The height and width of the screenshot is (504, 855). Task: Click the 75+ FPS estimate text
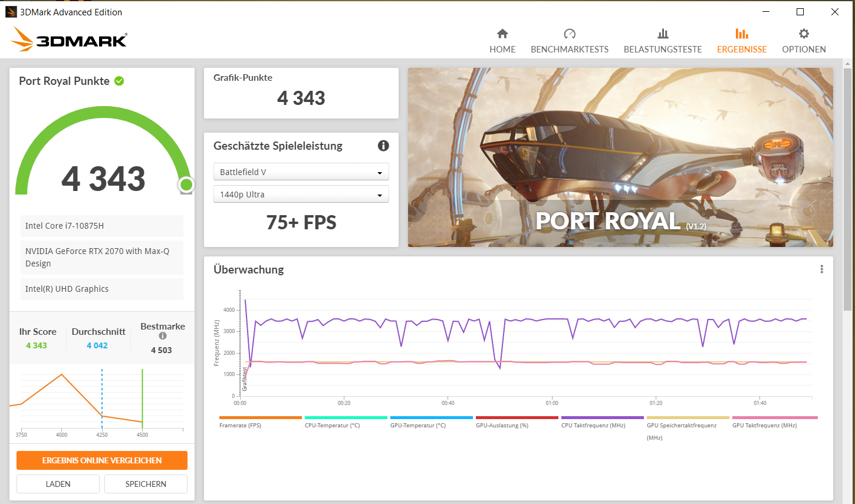pos(301,222)
